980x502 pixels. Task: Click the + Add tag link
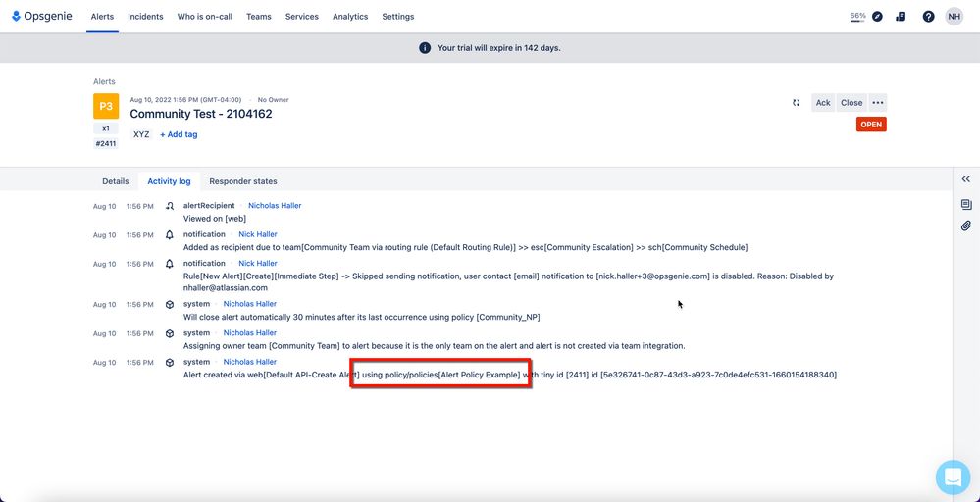(x=179, y=134)
